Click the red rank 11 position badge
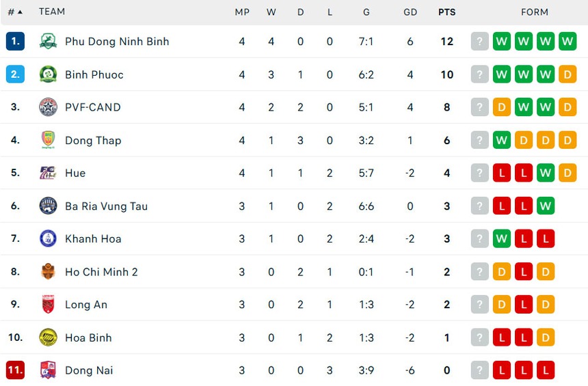Screen dimensions: 588x386 (x=15, y=370)
